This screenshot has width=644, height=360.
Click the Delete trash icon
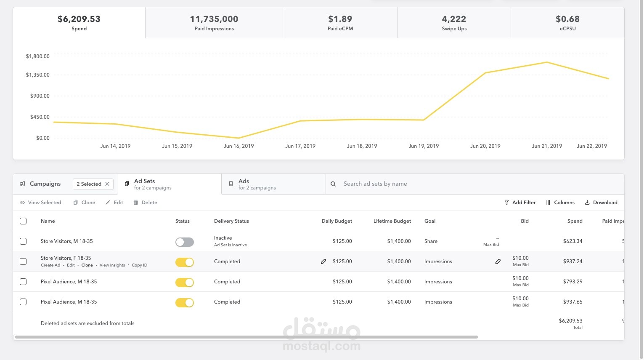(x=136, y=203)
